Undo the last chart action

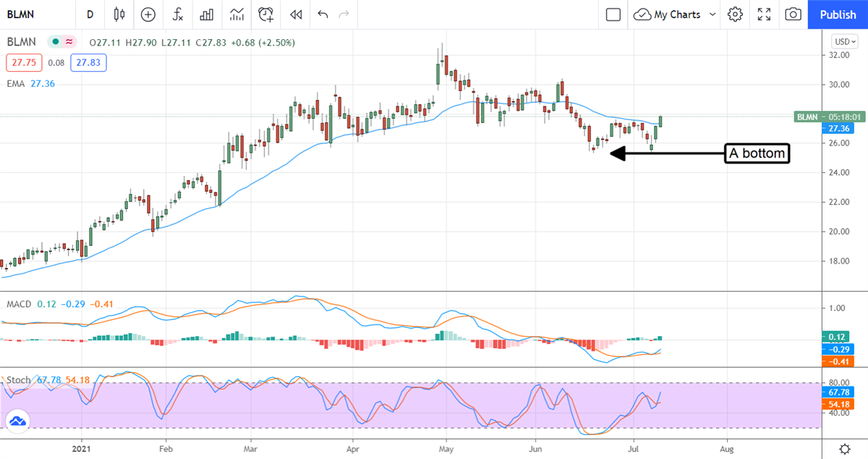coord(323,14)
